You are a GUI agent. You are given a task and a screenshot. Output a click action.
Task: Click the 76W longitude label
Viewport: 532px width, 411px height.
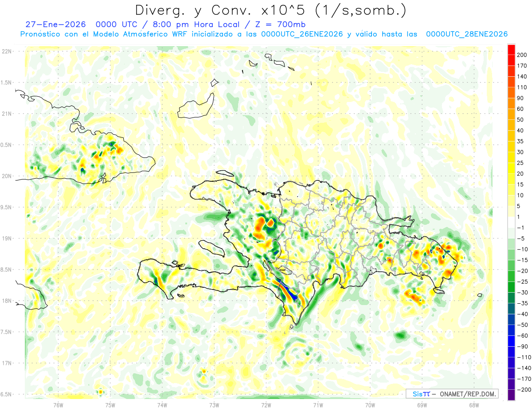point(58,405)
